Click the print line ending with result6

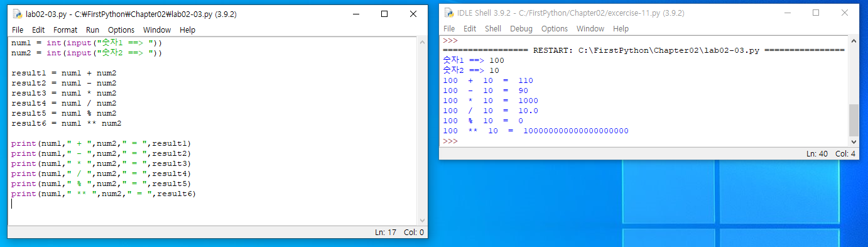[x=103, y=194]
